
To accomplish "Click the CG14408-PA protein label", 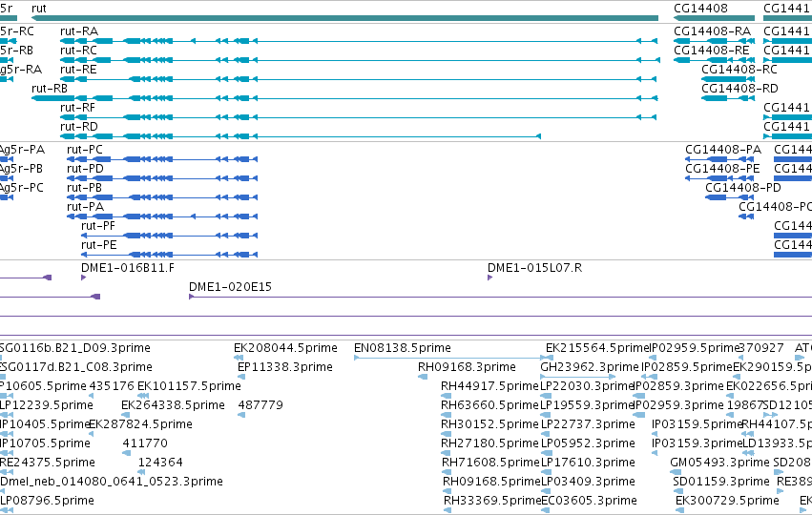I will 723,150.
